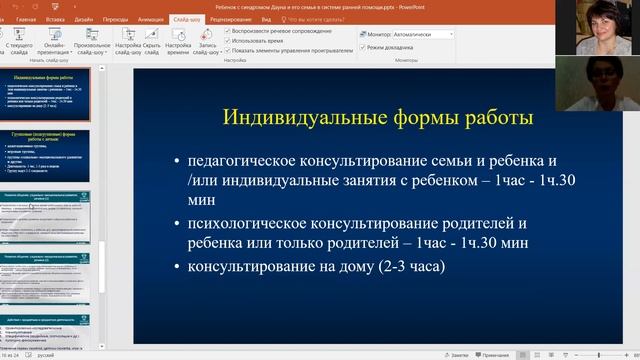Start slideshow from current slide

pos(19,41)
